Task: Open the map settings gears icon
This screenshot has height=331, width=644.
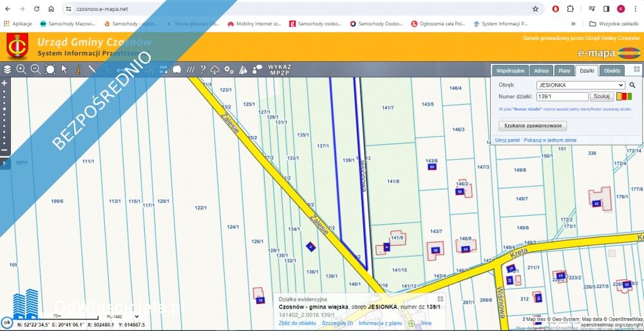Action: (229, 69)
